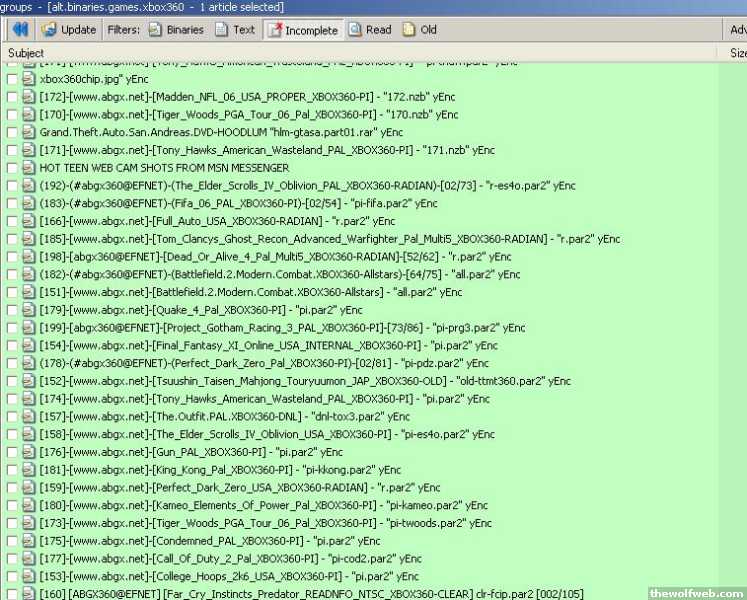The width and height of the screenshot is (747, 600).
Task: Click document icon beside Quake_4_Pal article
Action: [x=28, y=310]
